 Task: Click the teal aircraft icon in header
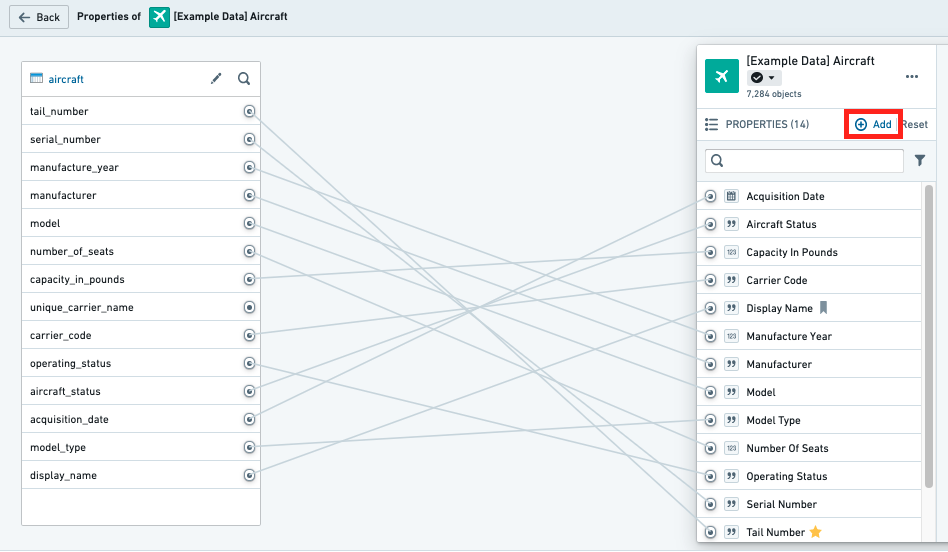[x=160, y=17]
